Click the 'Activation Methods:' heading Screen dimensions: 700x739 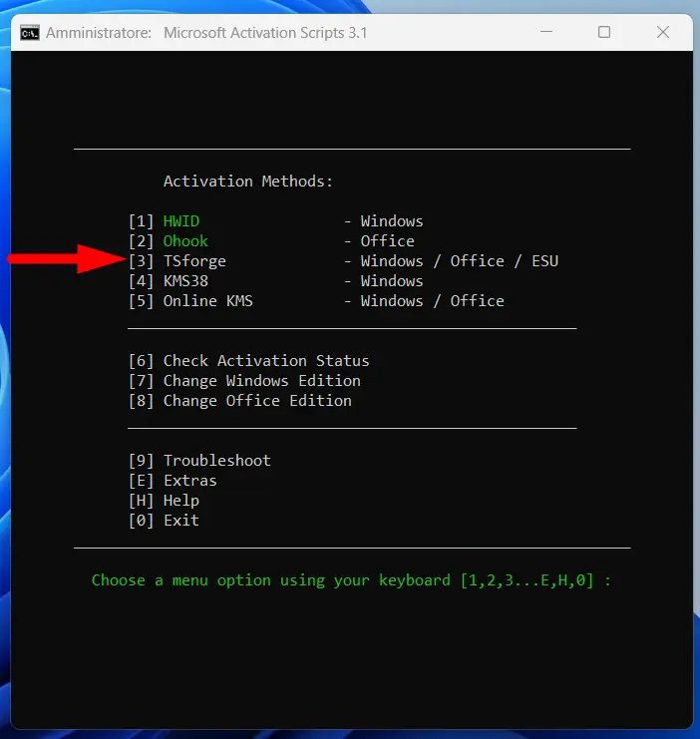248,182
